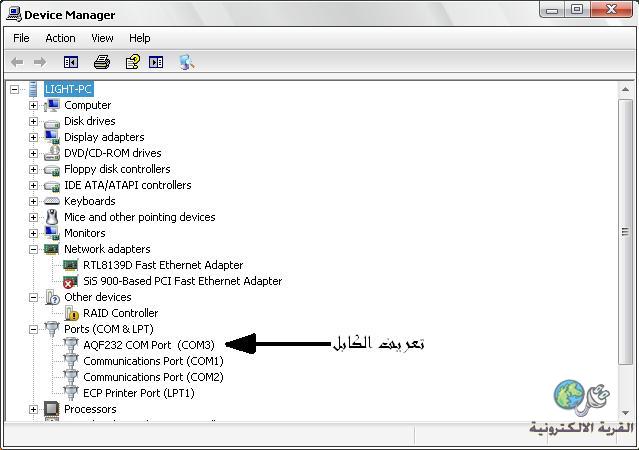Image resolution: width=639 pixels, height=450 pixels.
Task: Select RTL8139D Fast Ethernet Adapter
Action: pyautogui.click(x=163, y=265)
